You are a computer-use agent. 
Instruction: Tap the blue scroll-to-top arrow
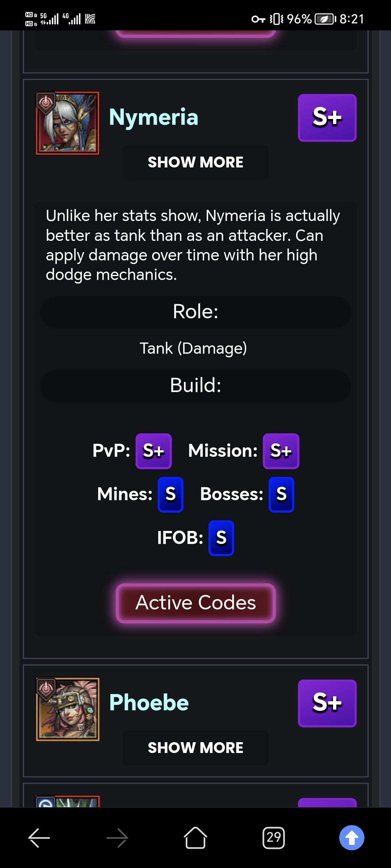click(x=352, y=838)
